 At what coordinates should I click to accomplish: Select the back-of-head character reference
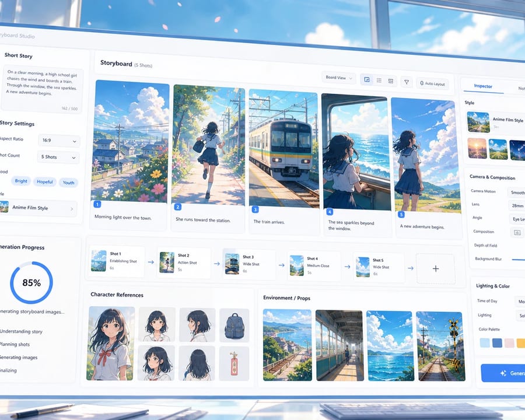197,363
